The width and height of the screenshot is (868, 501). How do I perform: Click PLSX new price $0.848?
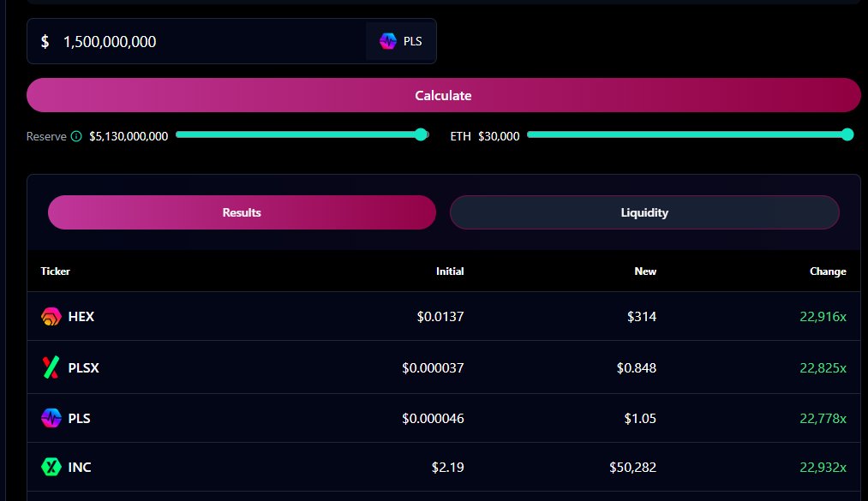pos(636,367)
